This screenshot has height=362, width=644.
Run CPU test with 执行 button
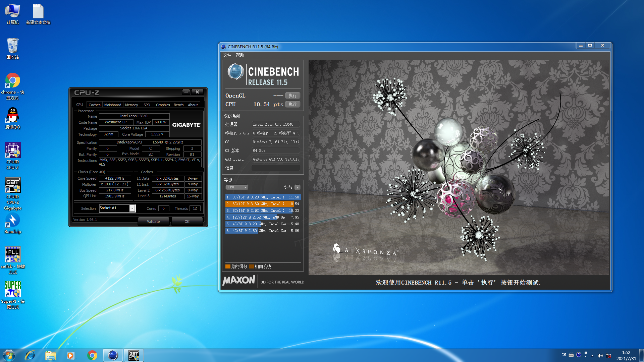click(x=292, y=104)
